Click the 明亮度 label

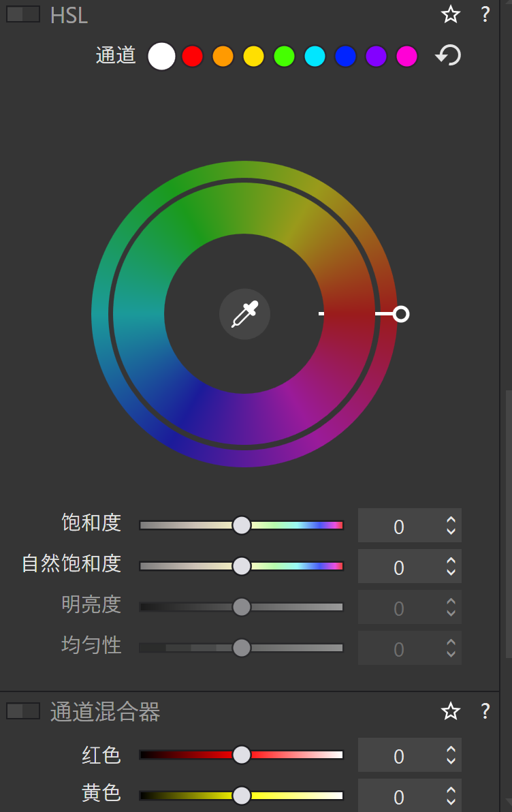[91, 604]
